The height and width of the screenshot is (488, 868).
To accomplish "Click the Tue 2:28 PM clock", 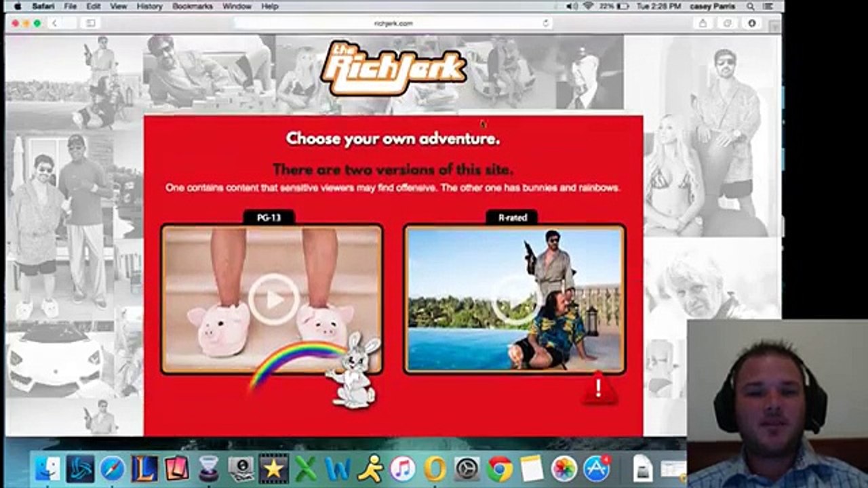I will coord(658,6).
